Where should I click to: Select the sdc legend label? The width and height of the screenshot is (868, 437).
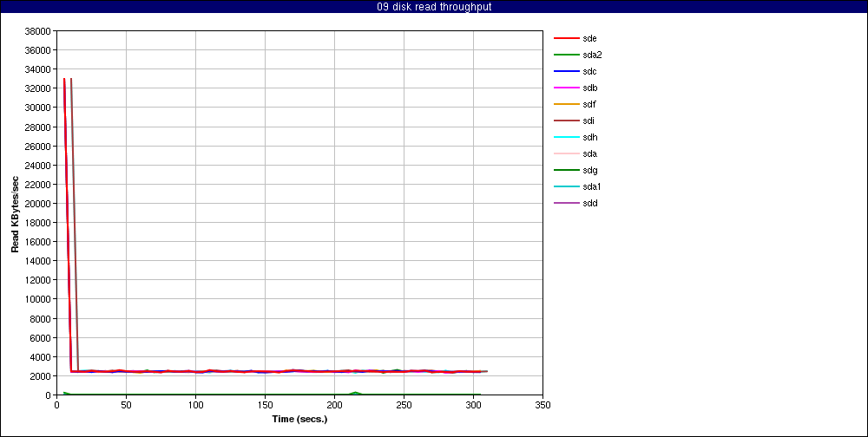pyautogui.click(x=589, y=71)
